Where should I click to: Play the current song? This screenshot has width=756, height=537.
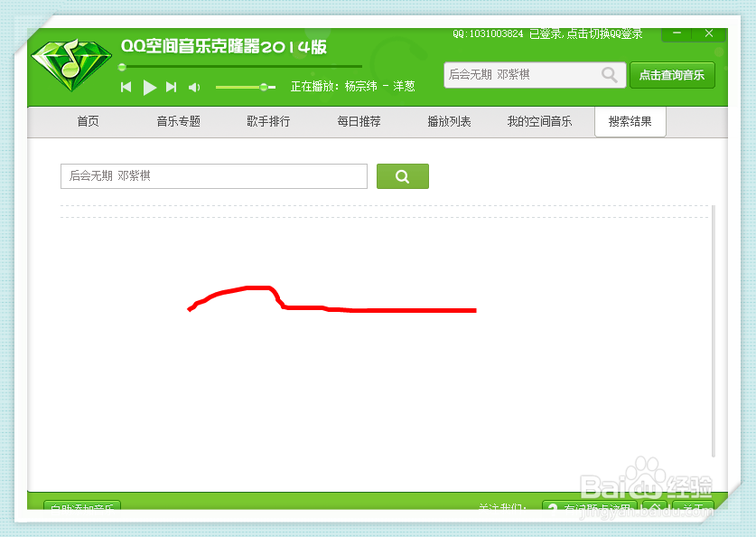coord(149,88)
